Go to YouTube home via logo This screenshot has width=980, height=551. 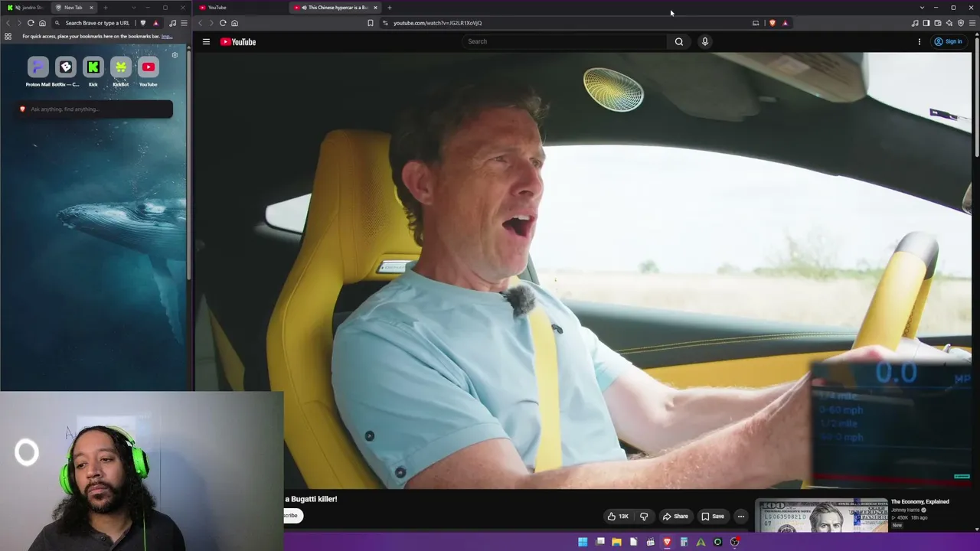[238, 42]
